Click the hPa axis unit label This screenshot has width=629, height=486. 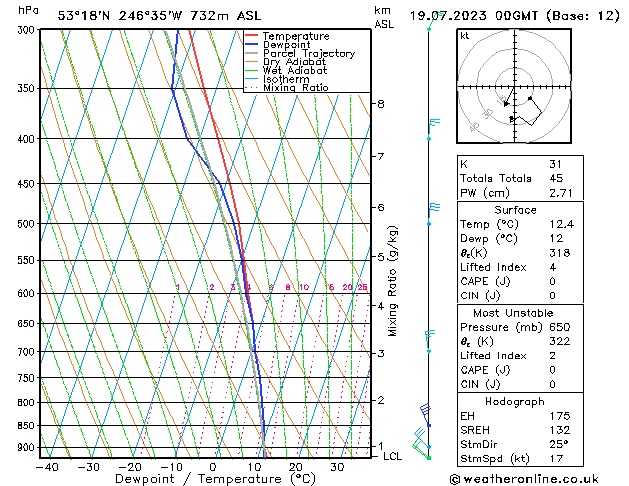tap(28, 11)
